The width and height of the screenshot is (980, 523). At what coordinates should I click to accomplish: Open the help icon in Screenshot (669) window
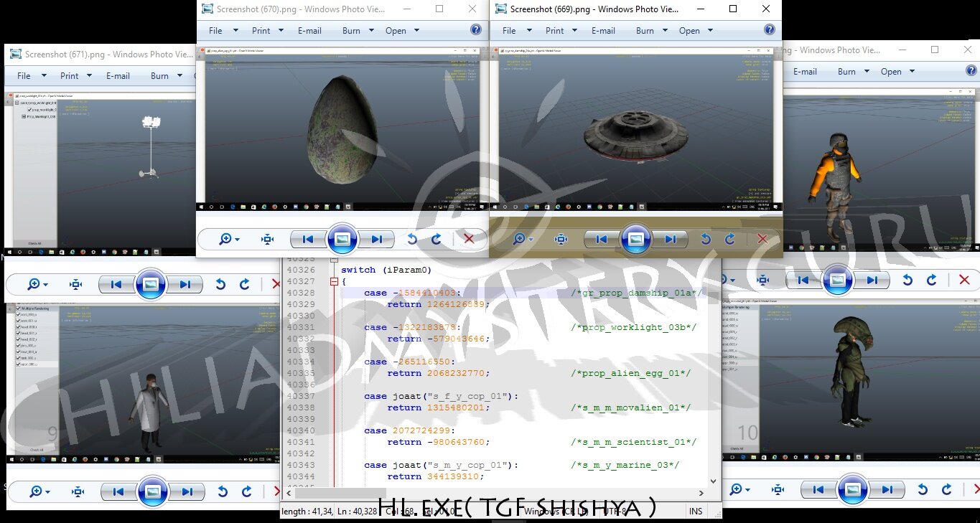point(769,30)
